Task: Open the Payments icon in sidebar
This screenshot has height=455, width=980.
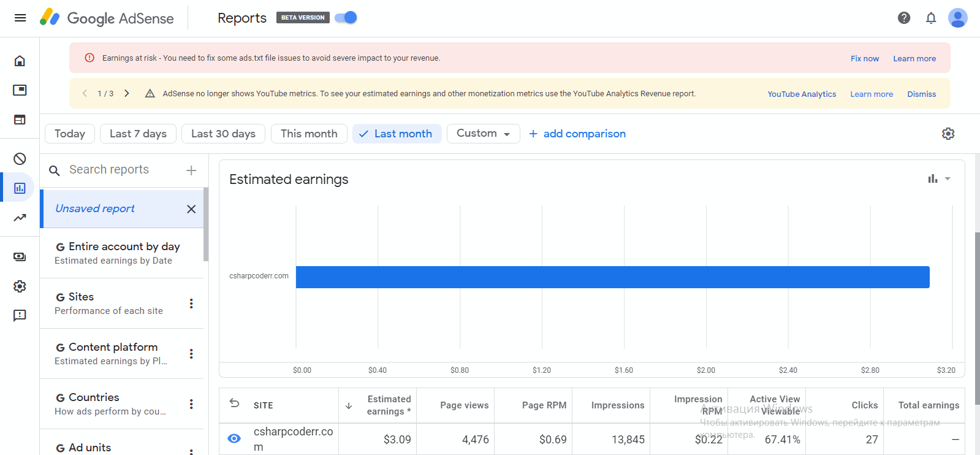Action: click(20, 257)
